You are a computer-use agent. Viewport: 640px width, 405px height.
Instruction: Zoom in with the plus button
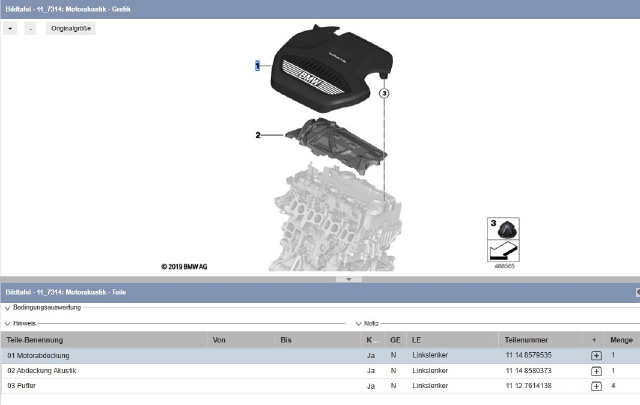click(10, 29)
